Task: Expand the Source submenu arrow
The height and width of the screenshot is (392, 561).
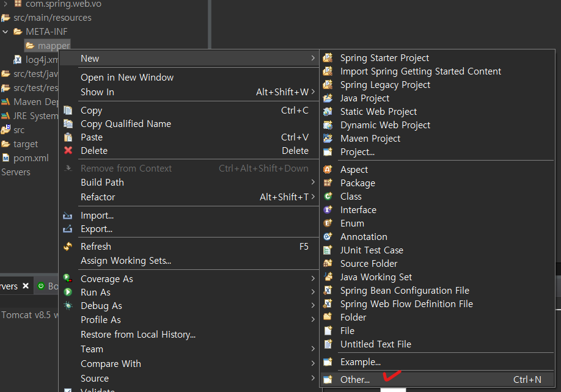Action: pyautogui.click(x=313, y=378)
